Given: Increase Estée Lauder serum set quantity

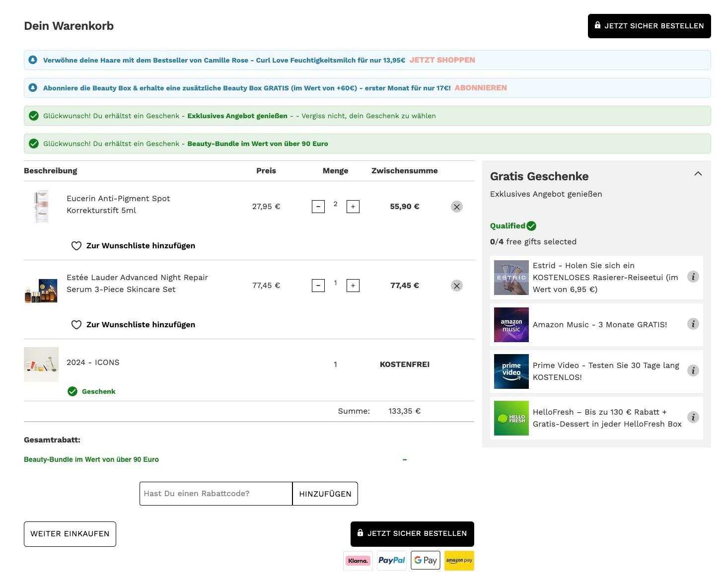Looking at the screenshot, I should coord(353,286).
